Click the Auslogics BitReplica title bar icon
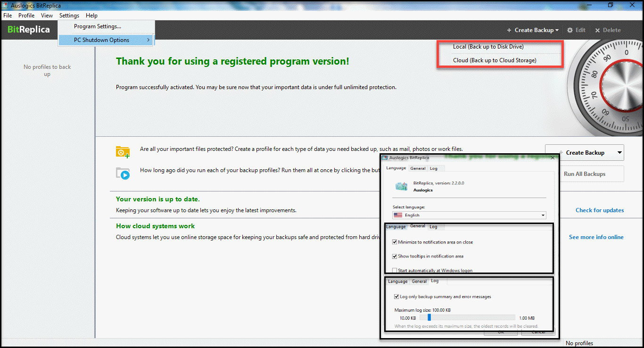This screenshot has width=644, height=348. [x=6, y=5]
